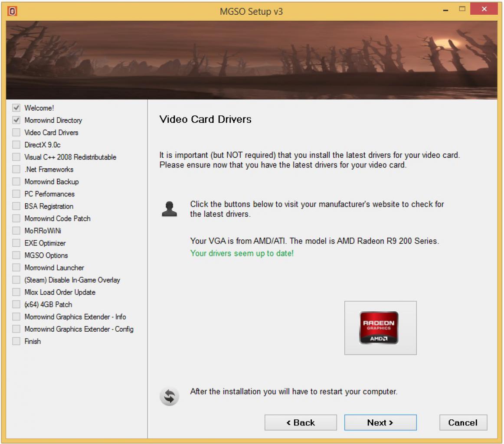
Task: Check the Morrowind Backup box
Action: point(16,182)
